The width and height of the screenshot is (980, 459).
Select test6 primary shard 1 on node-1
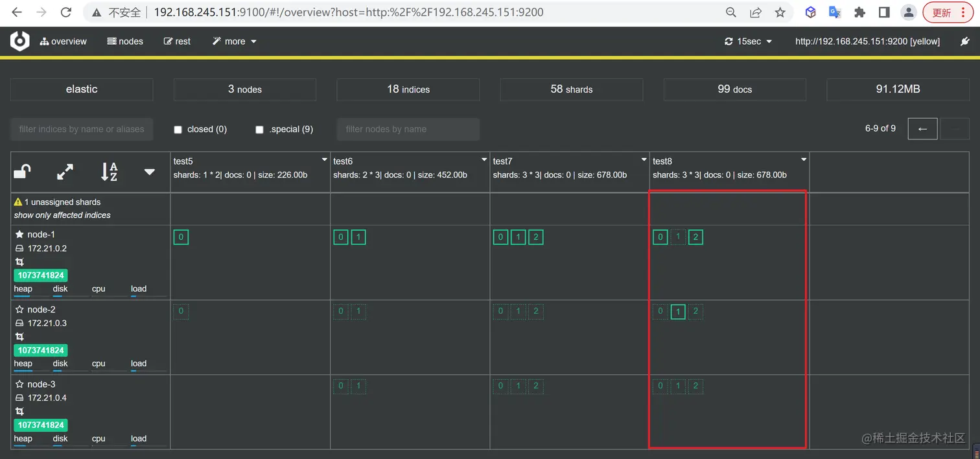coord(358,237)
